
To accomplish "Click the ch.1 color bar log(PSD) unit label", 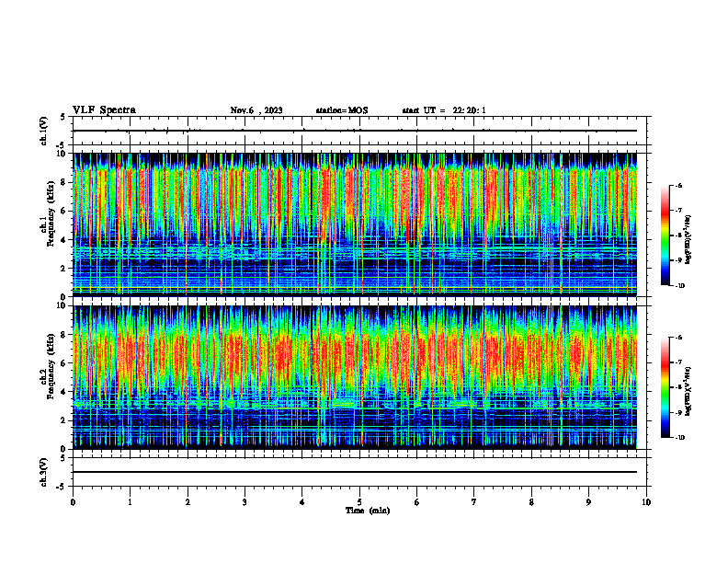I will pyautogui.click(x=688, y=240).
